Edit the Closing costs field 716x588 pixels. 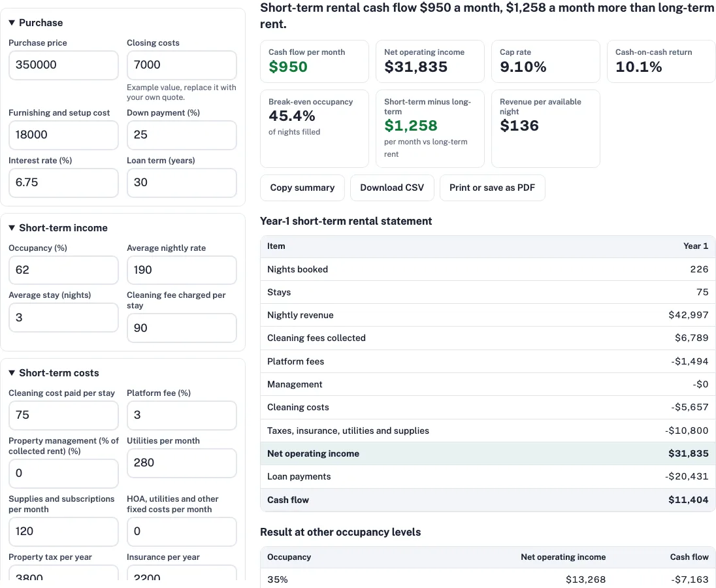[182, 65]
